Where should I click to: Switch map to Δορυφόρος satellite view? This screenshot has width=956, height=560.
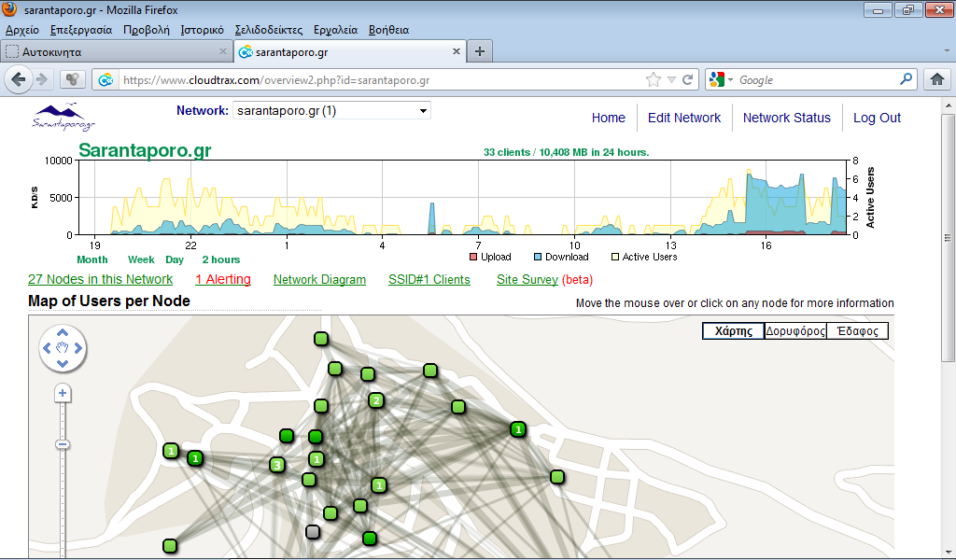(795, 331)
